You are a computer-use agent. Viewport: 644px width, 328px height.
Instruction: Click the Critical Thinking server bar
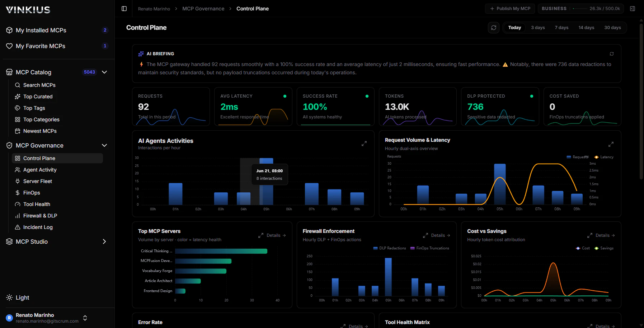(x=221, y=251)
